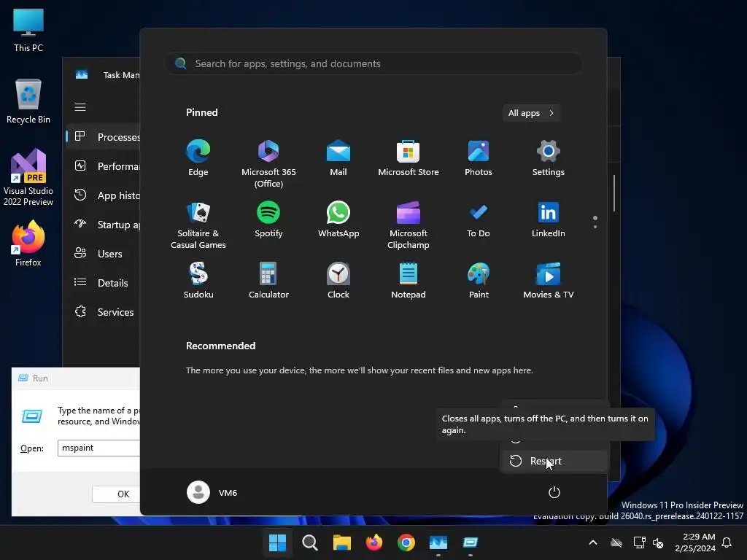Select Restart in the power menu
Image resolution: width=747 pixels, height=560 pixels.
[x=554, y=461]
